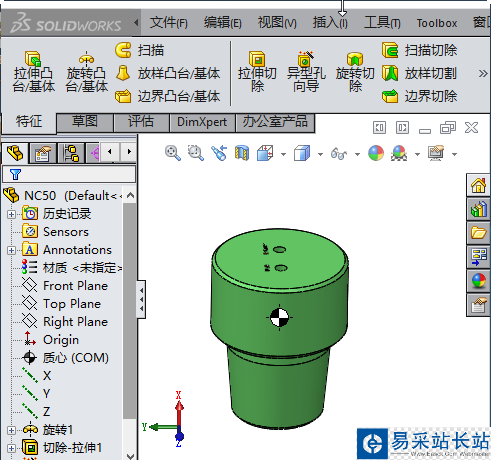Click the Zoom to Fit magnifier icon
This screenshot has height=460, width=491.
[x=173, y=153]
